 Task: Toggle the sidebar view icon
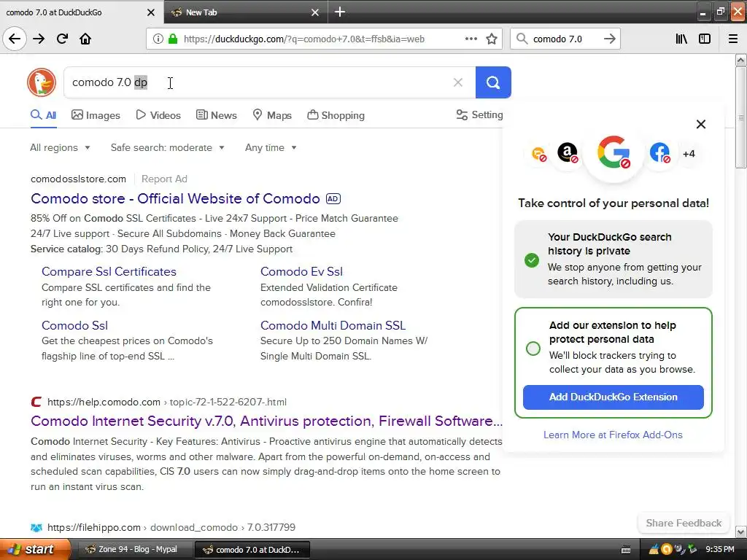coord(705,39)
